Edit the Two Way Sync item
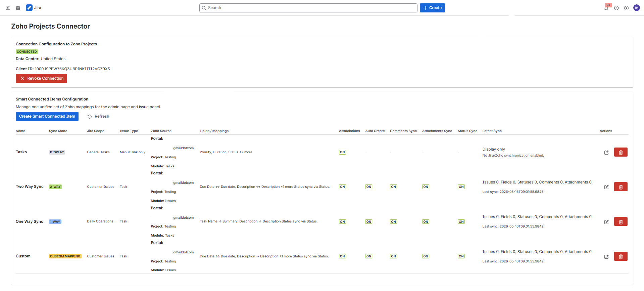Screen dimensions: 644x291 tap(606, 187)
